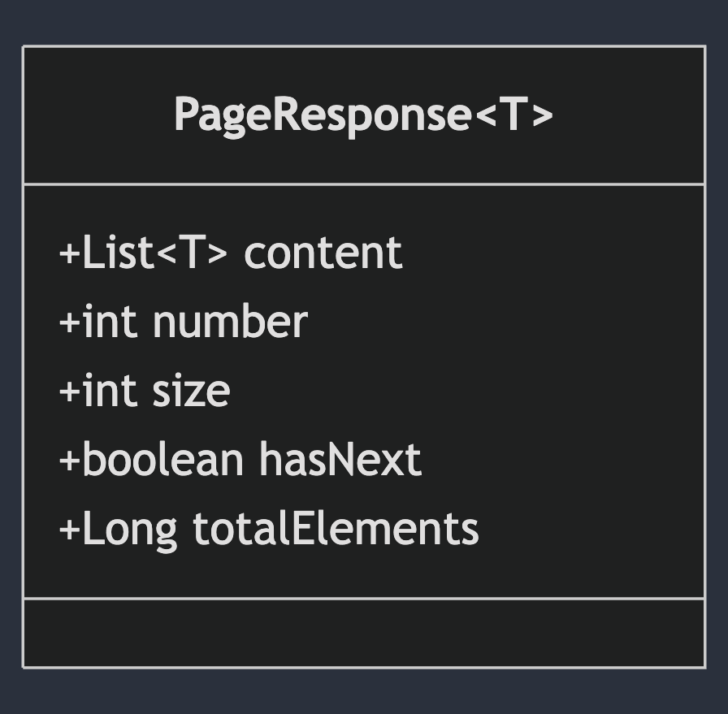728x714 pixels.
Task: Click the plus sign before Long totalElements
Action: tap(70, 530)
